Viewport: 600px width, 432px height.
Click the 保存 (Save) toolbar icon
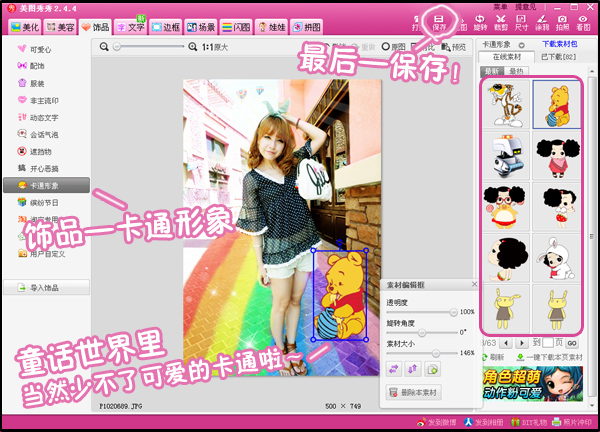click(438, 23)
